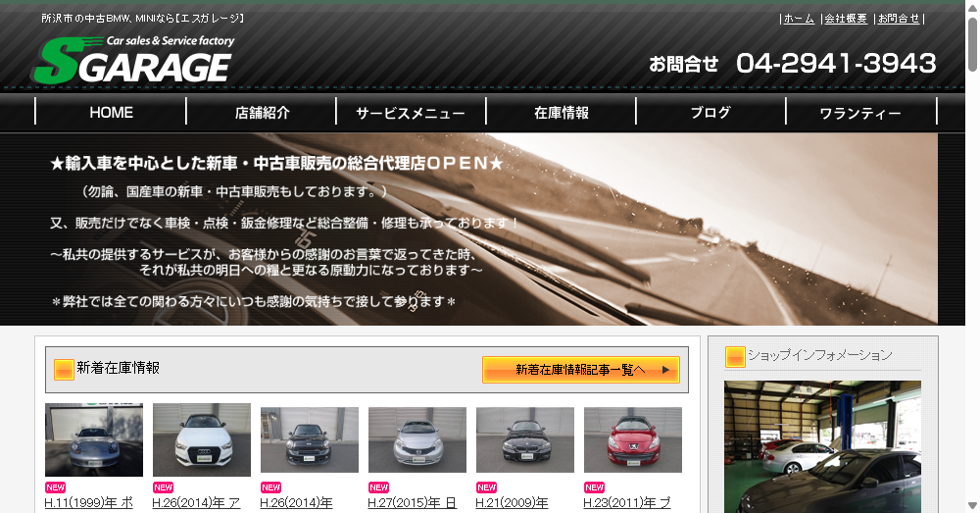
Task: Click the お問合せ top link
Action: pos(899,19)
